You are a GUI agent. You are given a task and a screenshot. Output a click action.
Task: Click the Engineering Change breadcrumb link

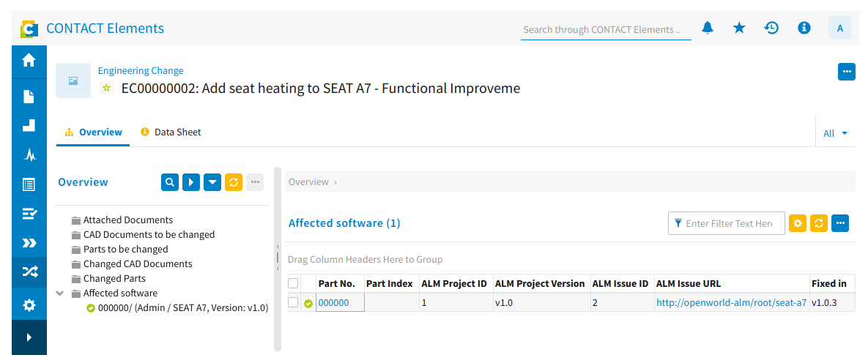pos(141,70)
